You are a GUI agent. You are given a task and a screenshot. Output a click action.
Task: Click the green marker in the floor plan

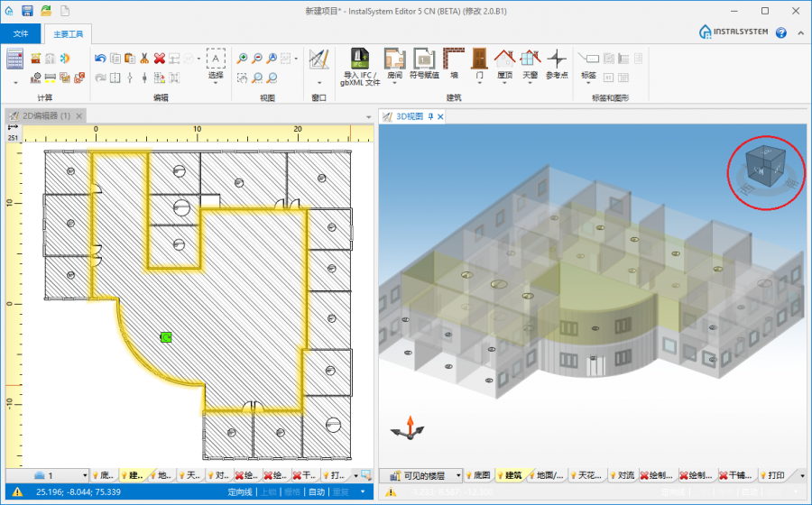coord(166,336)
